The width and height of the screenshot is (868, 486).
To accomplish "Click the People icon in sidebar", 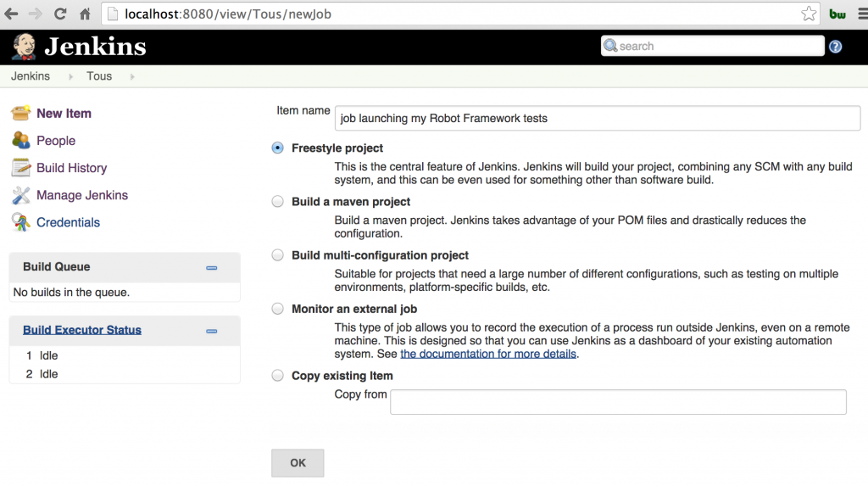I will [x=21, y=140].
